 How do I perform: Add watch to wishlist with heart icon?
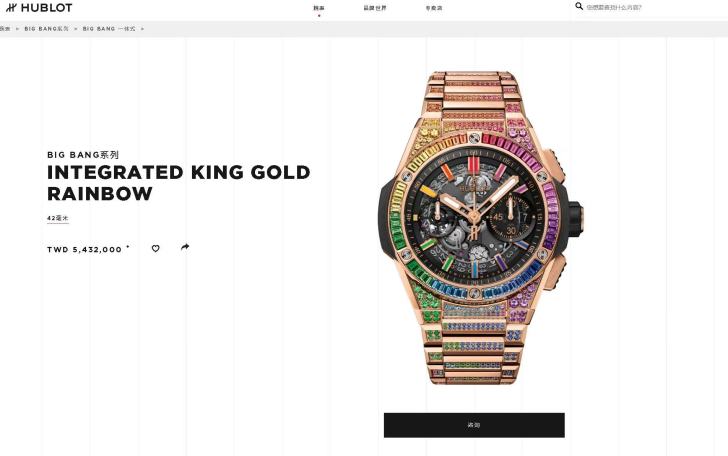[x=156, y=248]
